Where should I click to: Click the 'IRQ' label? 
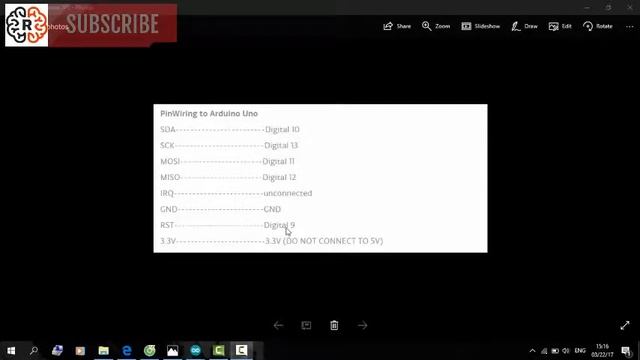[x=167, y=193]
